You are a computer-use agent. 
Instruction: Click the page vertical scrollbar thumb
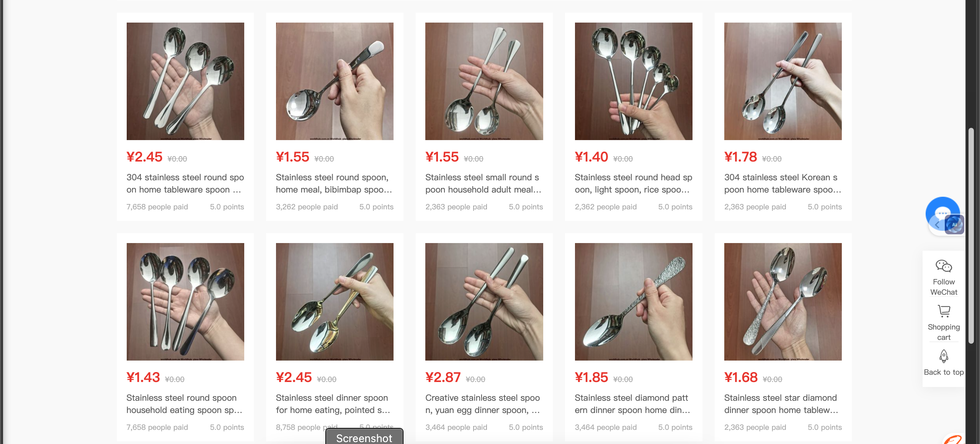(971, 236)
